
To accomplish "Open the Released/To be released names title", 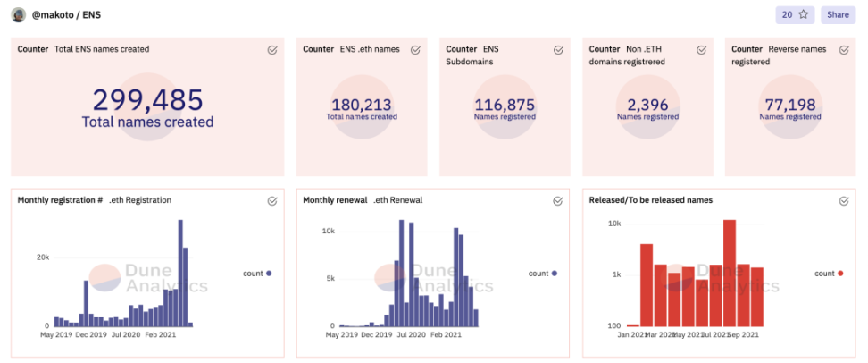I will click(650, 200).
